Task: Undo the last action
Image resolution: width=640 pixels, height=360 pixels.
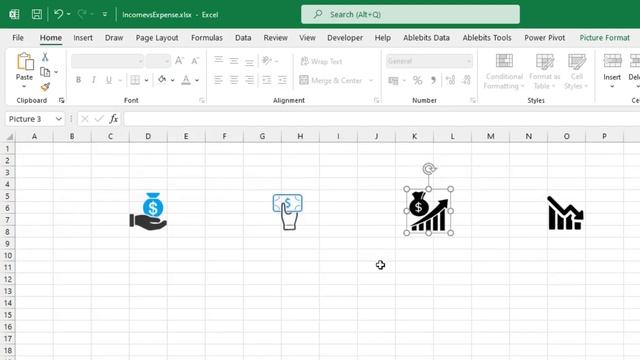Action: pyautogui.click(x=58, y=15)
